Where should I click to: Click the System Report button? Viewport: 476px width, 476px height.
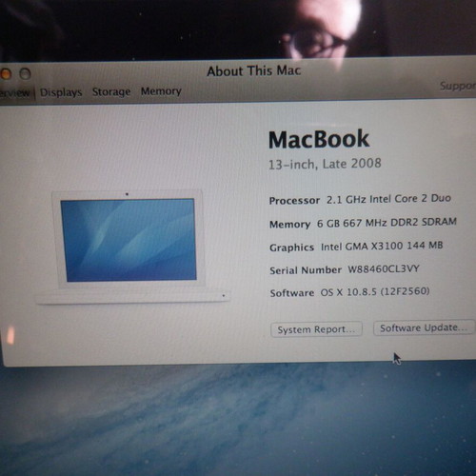click(316, 329)
